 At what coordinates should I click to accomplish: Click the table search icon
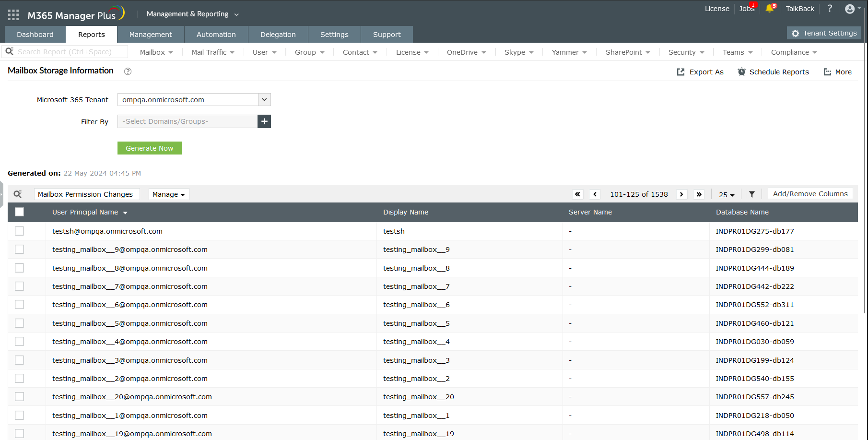coord(18,194)
